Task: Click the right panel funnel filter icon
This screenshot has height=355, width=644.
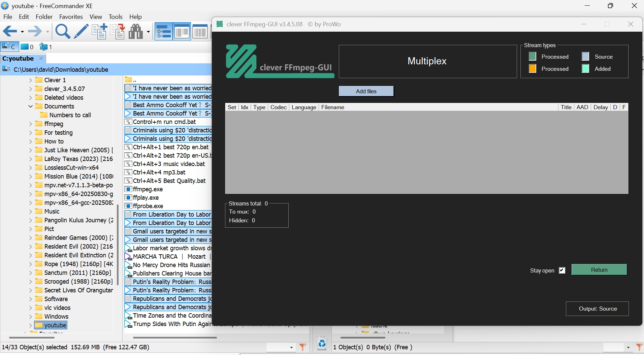Action: coord(639,347)
